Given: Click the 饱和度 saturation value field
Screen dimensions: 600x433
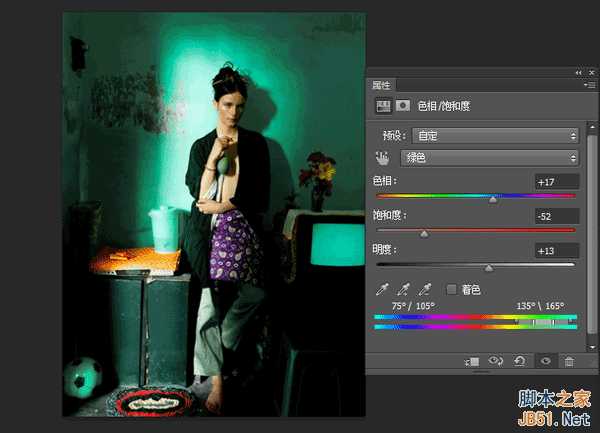Looking at the screenshot, I should [x=556, y=216].
